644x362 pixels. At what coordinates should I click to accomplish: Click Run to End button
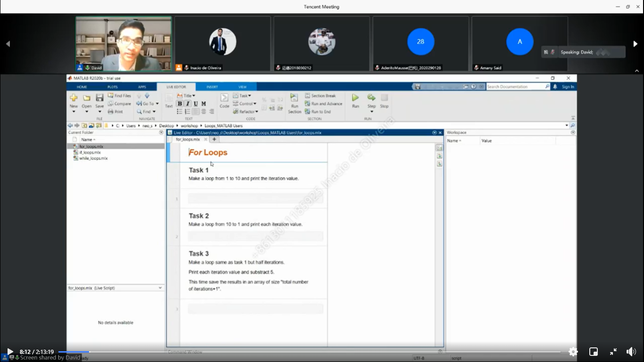click(318, 112)
